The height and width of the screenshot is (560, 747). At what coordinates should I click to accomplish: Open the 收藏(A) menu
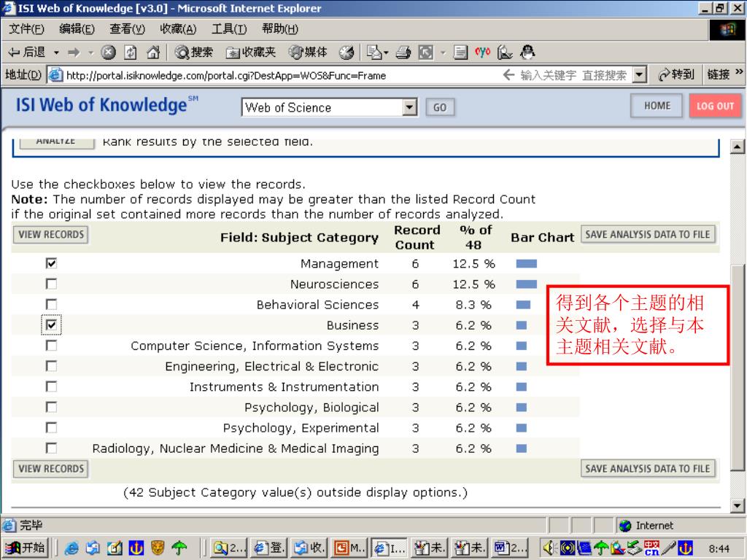pyautogui.click(x=178, y=29)
